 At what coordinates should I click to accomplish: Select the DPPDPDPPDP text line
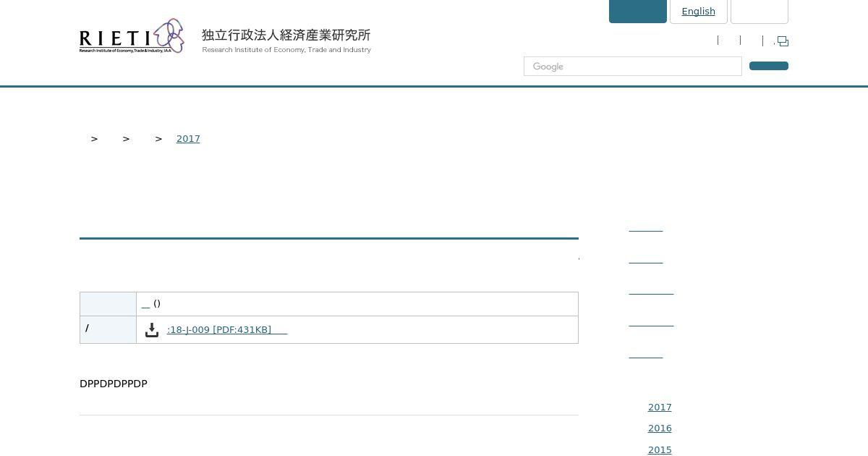click(x=114, y=384)
